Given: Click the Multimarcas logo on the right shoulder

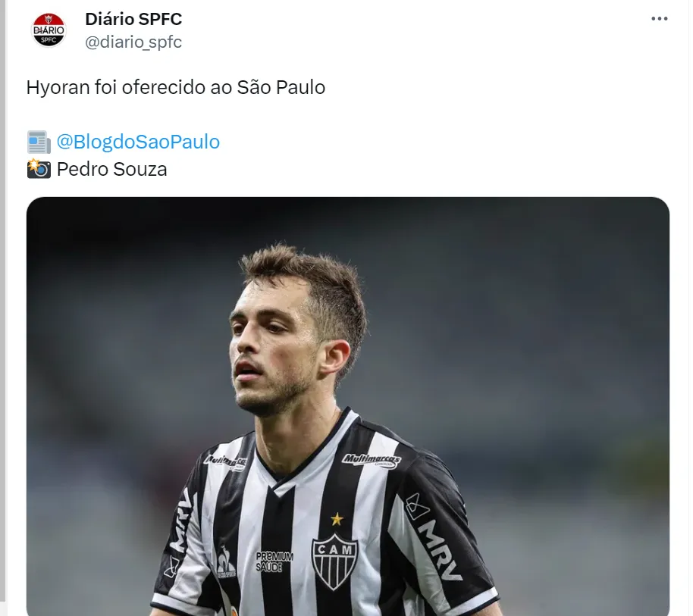Looking at the screenshot, I should [x=371, y=460].
